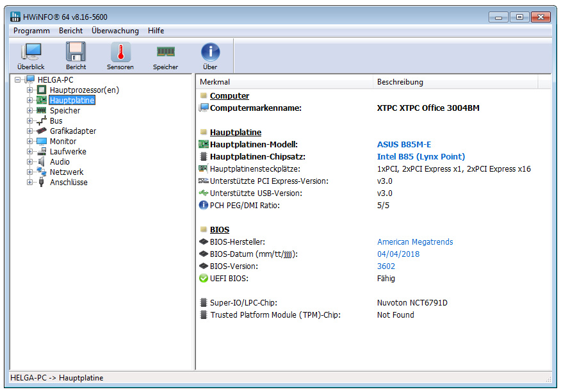
Task: Click the Netzwerk icon in tree
Action: click(42, 172)
